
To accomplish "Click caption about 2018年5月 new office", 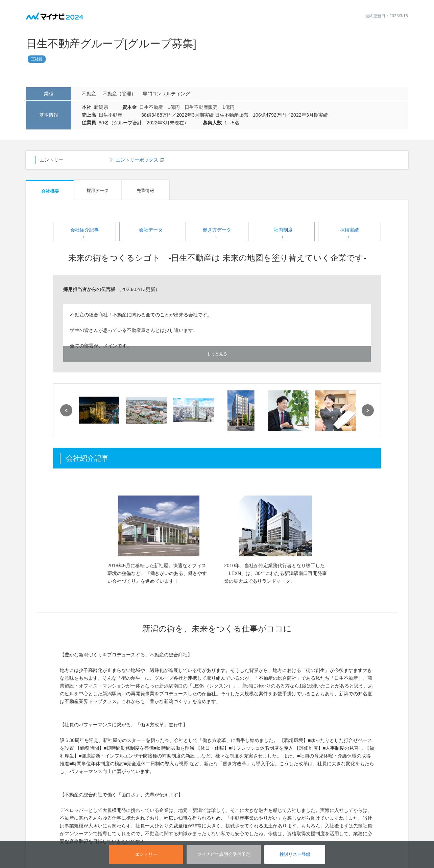I will pos(157,573).
